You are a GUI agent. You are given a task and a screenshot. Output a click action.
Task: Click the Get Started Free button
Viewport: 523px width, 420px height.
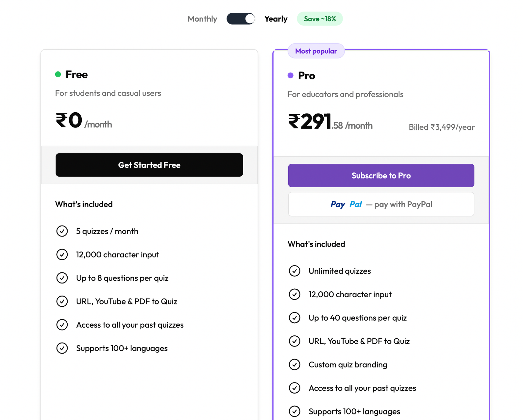149,165
